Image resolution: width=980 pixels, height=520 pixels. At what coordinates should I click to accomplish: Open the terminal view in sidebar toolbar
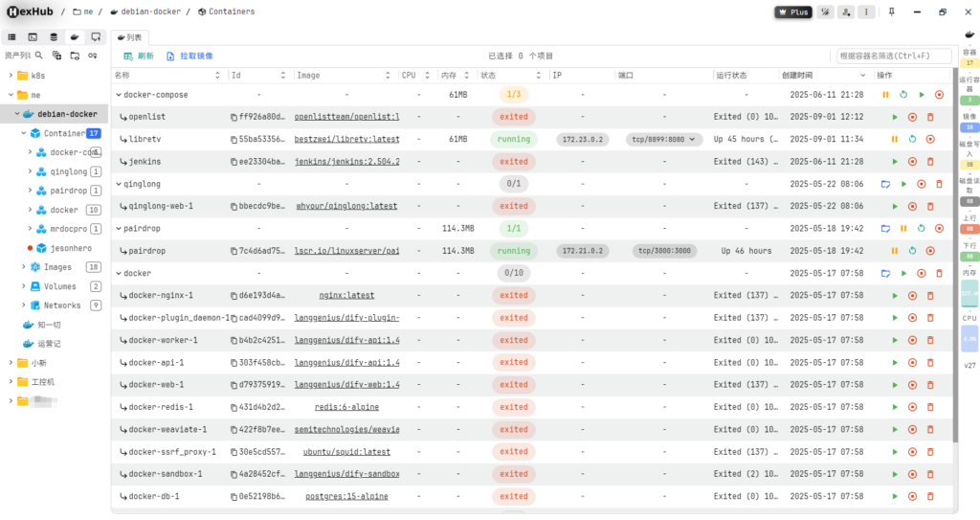(x=33, y=36)
